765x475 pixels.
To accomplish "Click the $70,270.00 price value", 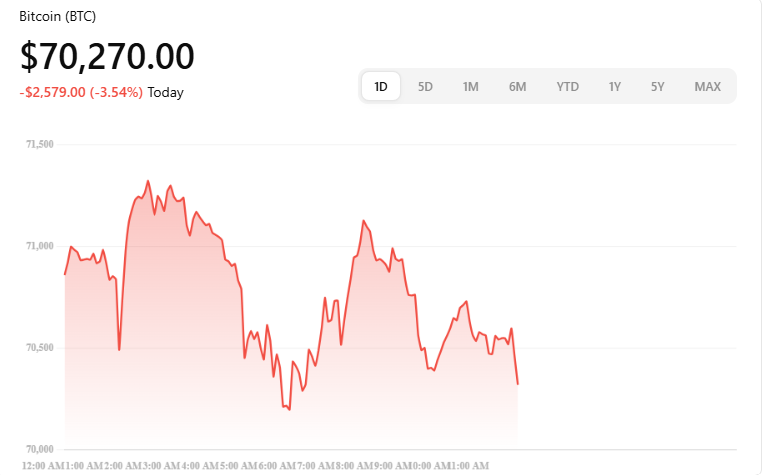I will (x=107, y=56).
